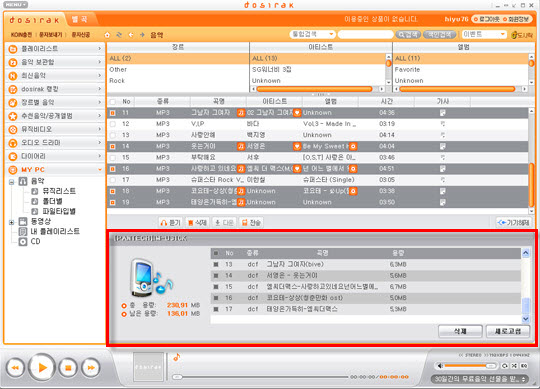Select 뮤직리스트 in the tree
Screen dimensions: 540x389
(59, 191)
